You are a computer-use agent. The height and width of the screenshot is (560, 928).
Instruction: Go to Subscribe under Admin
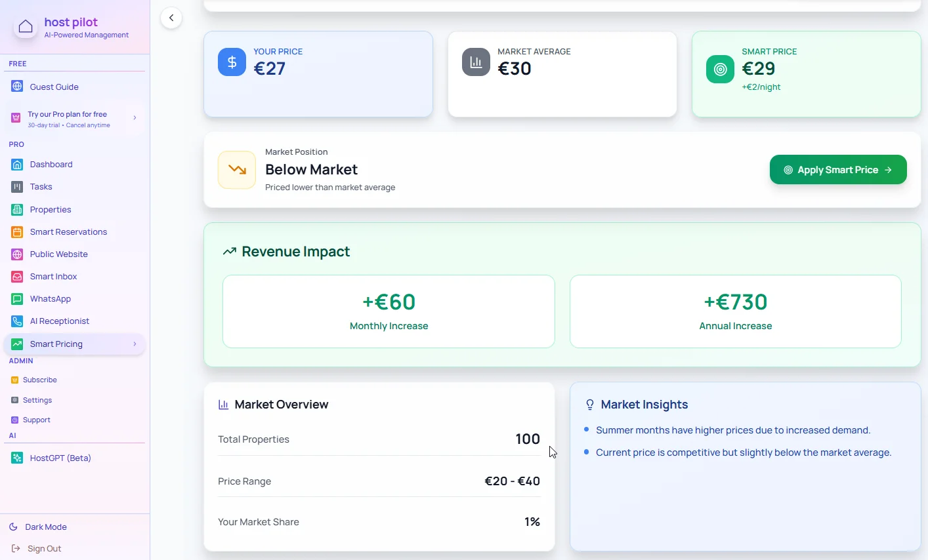click(x=40, y=379)
